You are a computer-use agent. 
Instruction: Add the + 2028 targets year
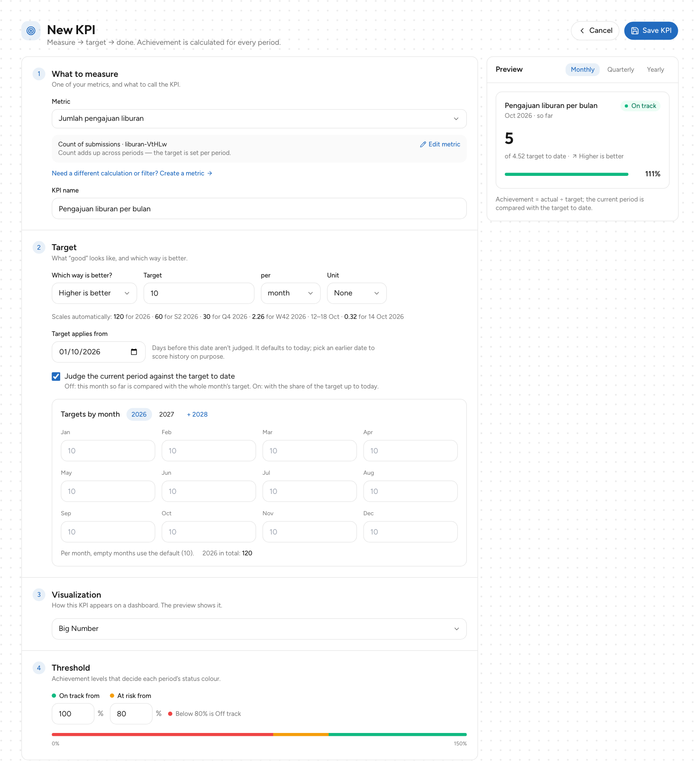(x=197, y=415)
